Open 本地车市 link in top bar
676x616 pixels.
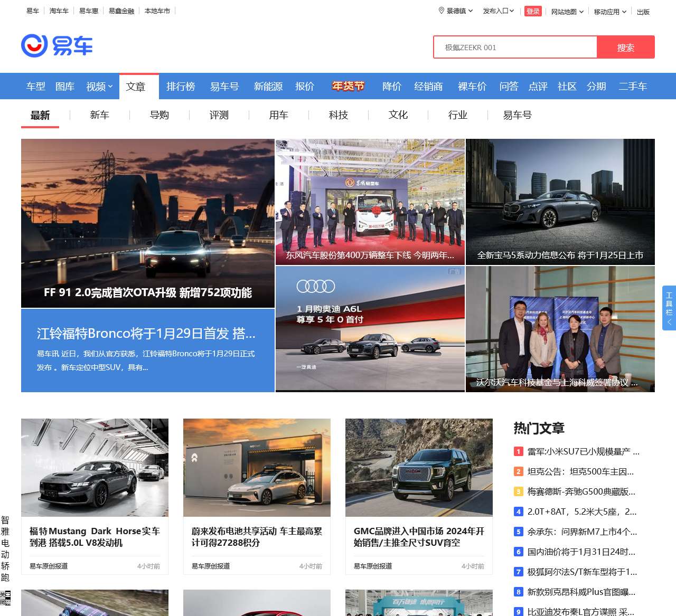click(157, 11)
